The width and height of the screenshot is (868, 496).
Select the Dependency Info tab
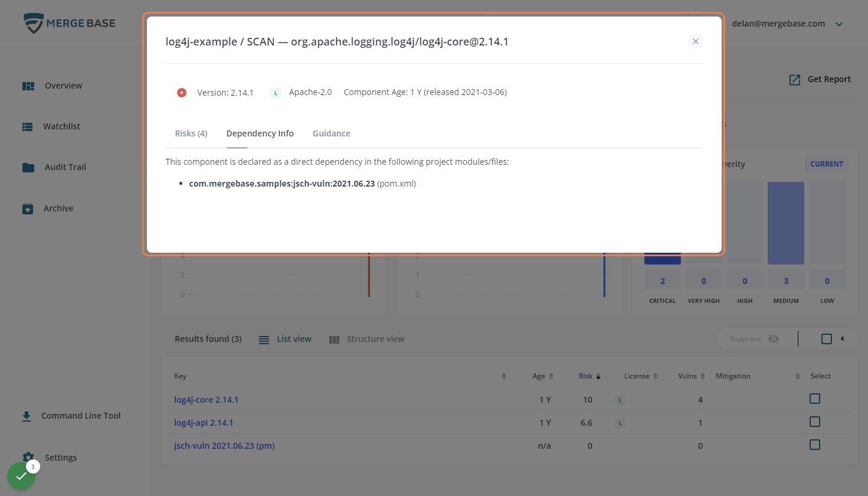[260, 133]
